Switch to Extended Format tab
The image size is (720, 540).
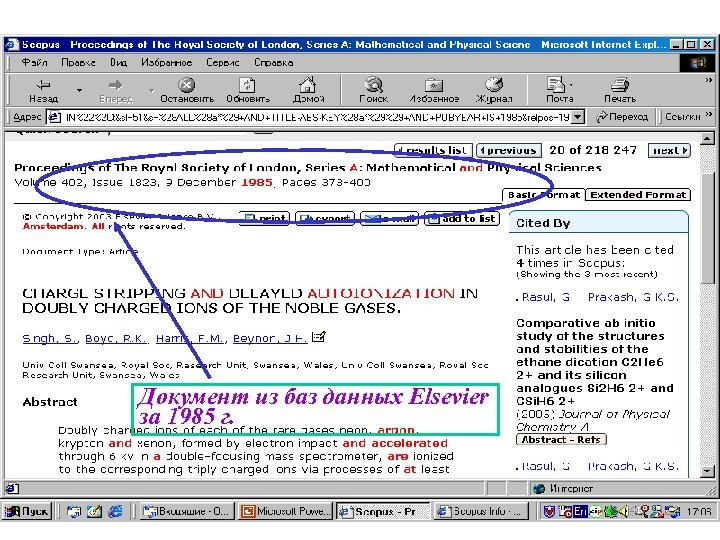click(638, 195)
